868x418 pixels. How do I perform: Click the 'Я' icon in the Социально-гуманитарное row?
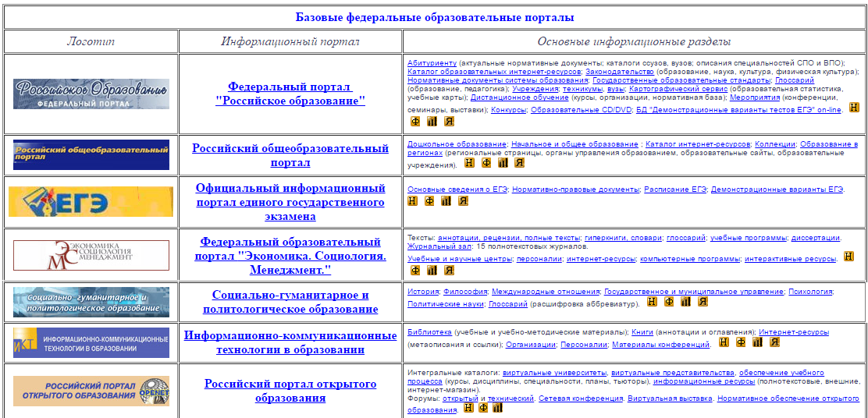coord(703,301)
